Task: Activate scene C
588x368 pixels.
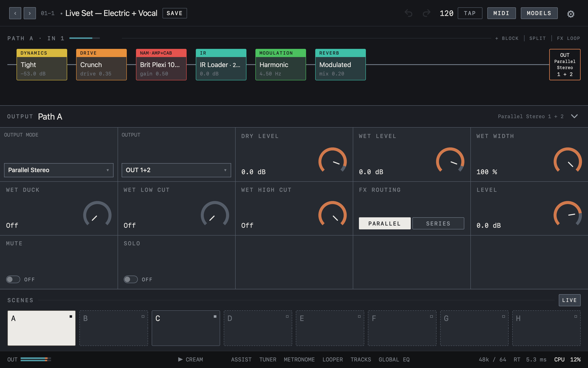Action: pyautogui.click(x=186, y=328)
